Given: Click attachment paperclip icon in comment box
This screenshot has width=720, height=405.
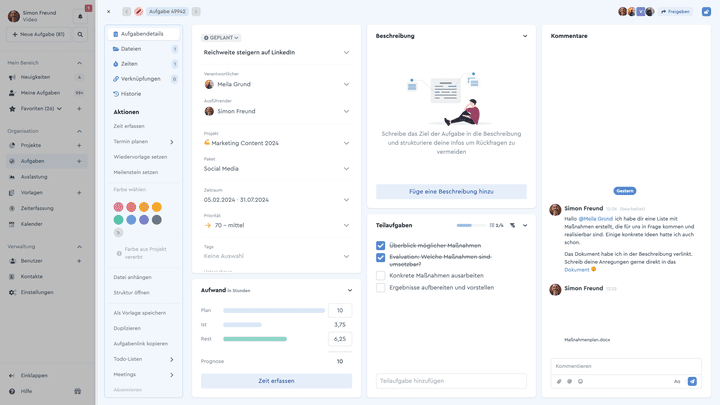Looking at the screenshot, I should (x=559, y=381).
